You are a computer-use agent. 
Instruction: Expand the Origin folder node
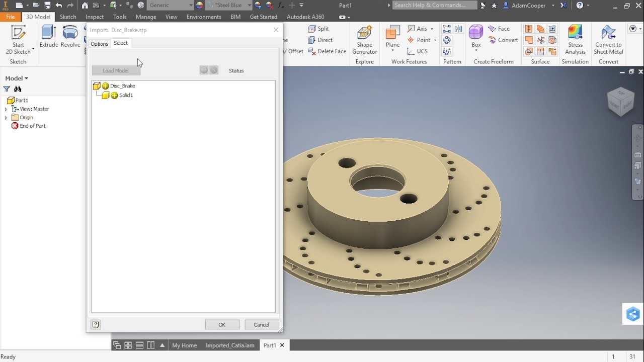point(6,118)
